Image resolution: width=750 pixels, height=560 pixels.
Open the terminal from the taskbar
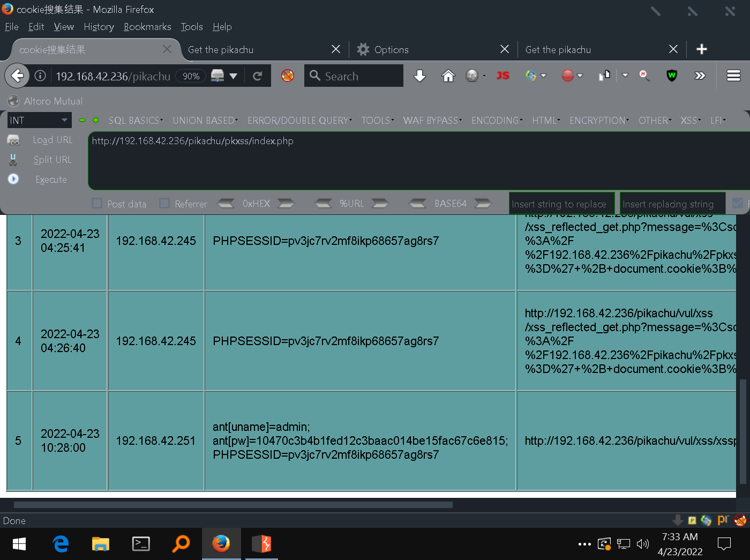pos(141,544)
